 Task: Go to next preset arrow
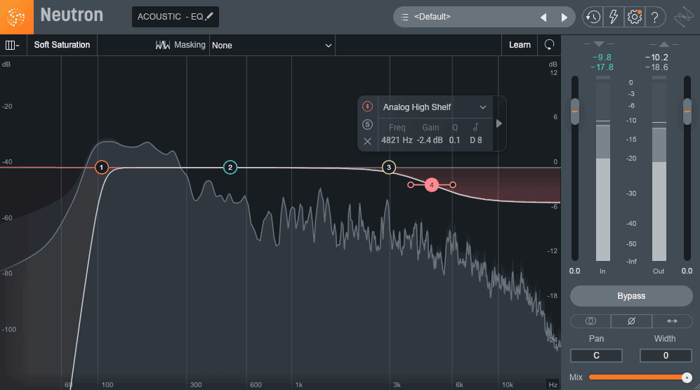(564, 17)
